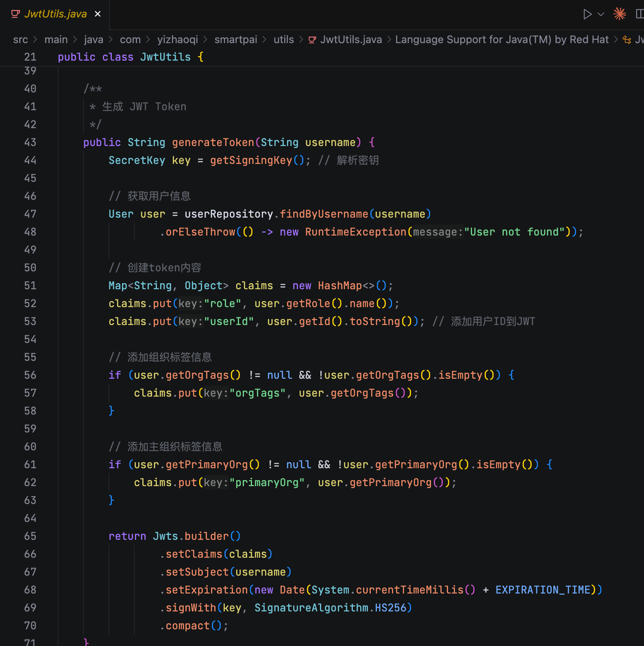Click the '添加组织标签信息' comment on line 55
Image resolution: width=644 pixels, height=646 pixels.
tap(170, 357)
